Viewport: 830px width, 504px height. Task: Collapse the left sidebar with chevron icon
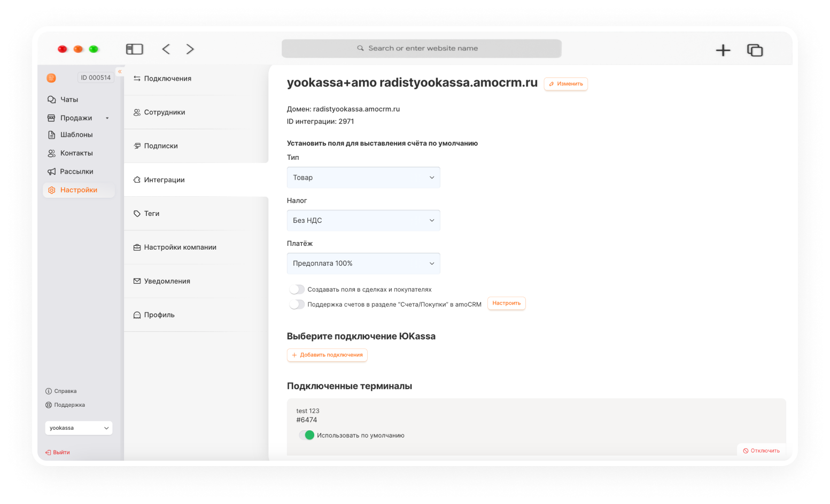[120, 72]
